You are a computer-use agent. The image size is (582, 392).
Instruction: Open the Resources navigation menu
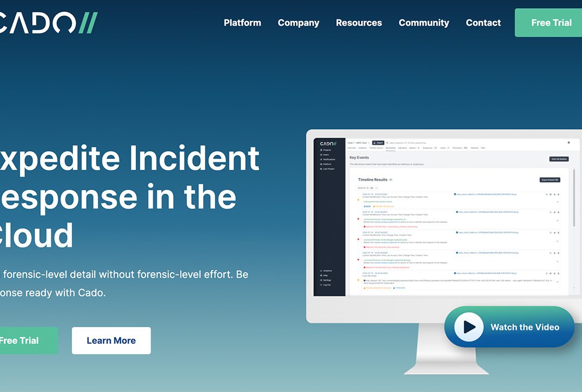(359, 23)
